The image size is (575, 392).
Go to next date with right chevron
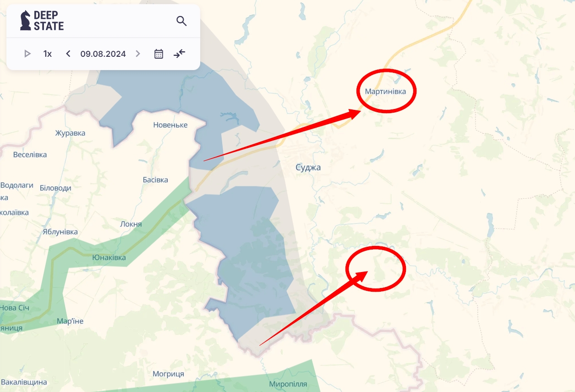(x=138, y=54)
